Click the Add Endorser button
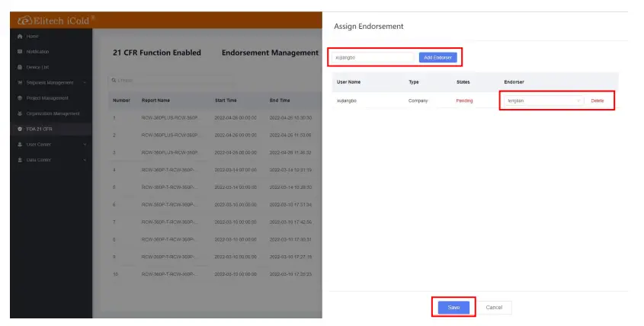The image size is (644, 326). pos(437,57)
